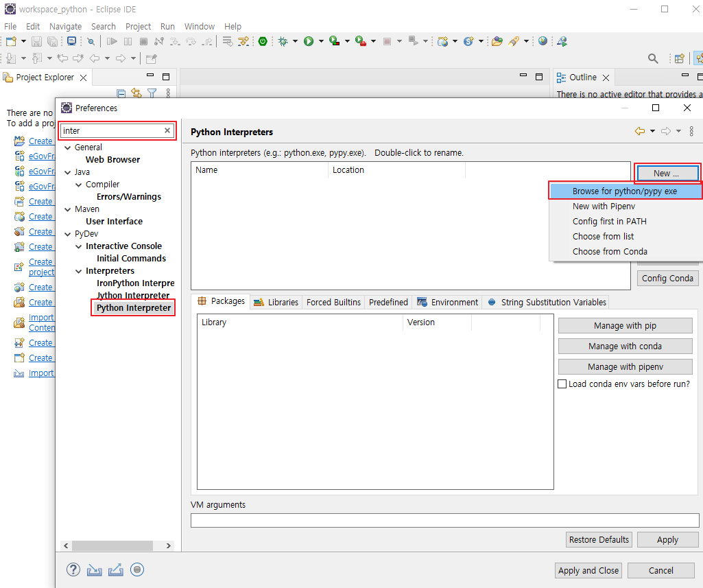Click the green Spring Boot power icon
The height and width of the screenshot is (588, 703).
coord(263,41)
